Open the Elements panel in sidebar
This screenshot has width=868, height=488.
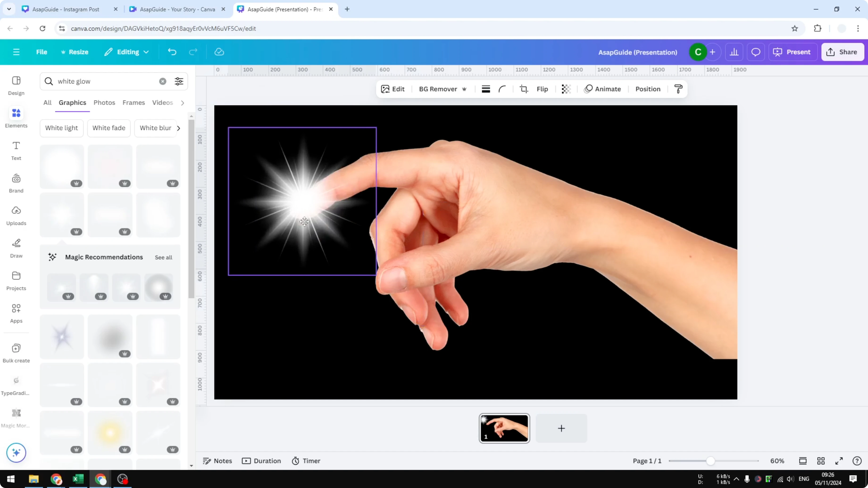coord(16,118)
